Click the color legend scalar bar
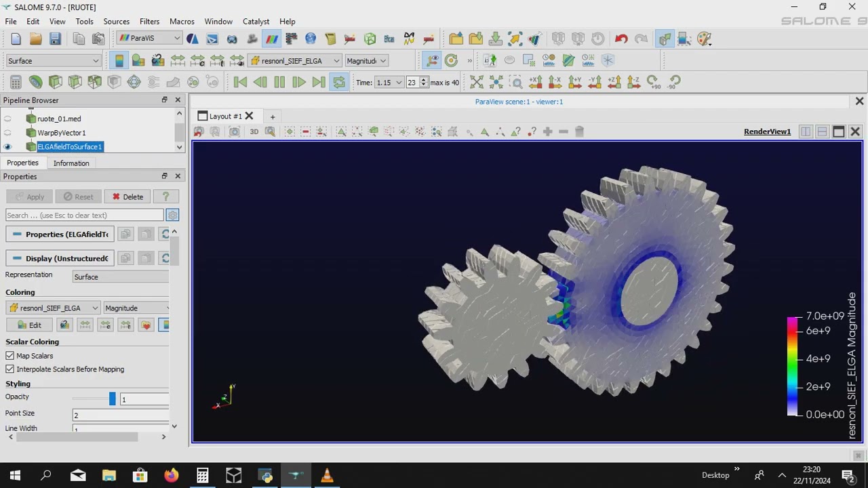Screen dimensions: 868x488 tap(792, 366)
